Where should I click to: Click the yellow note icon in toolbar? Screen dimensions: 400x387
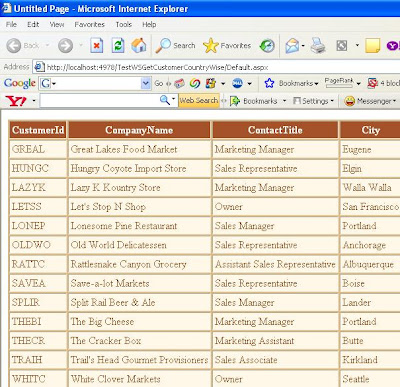click(373, 46)
